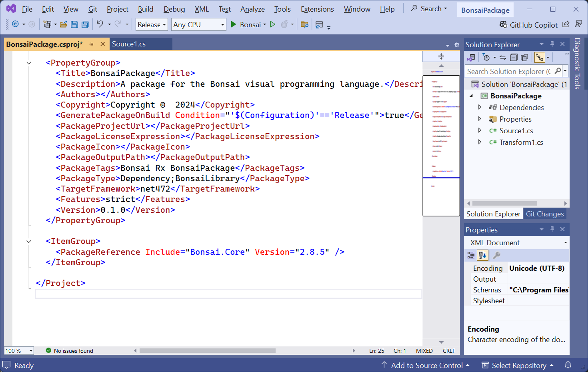
Task: Toggle Categorized view in Properties panel
Action: [x=471, y=255]
